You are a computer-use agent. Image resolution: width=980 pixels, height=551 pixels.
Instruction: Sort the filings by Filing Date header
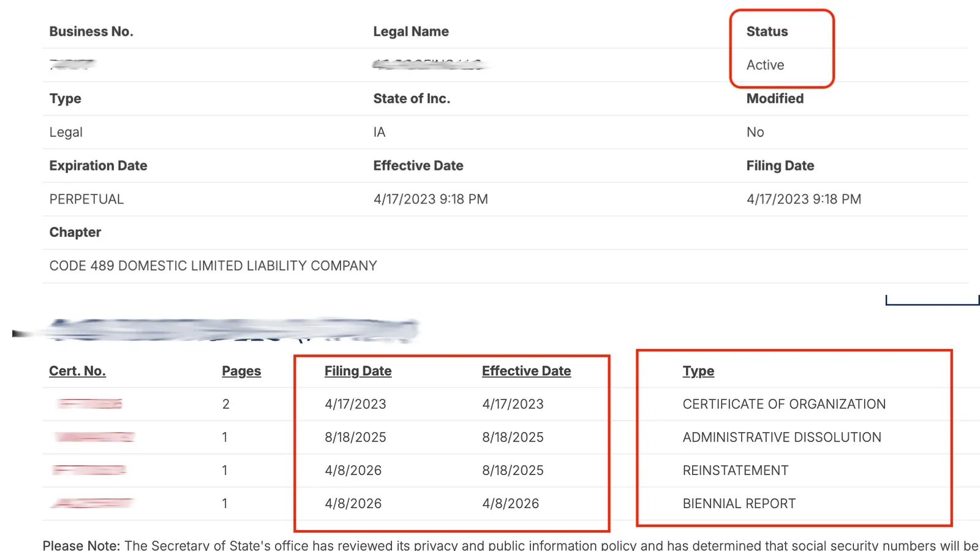tap(358, 371)
